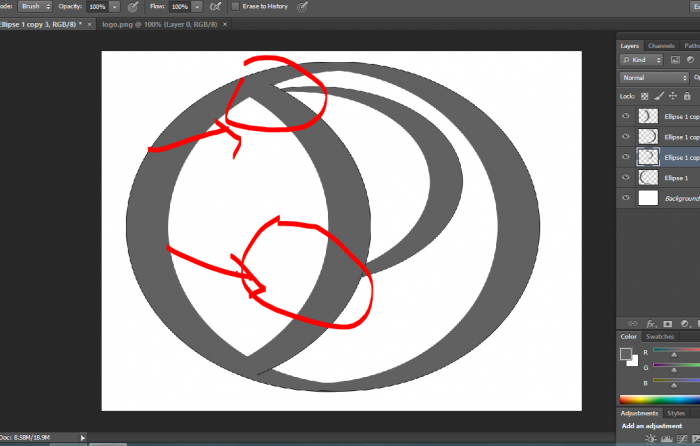Image resolution: width=700 pixels, height=446 pixels.
Task: Select the layer named Background
Action: pyautogui.click(x=682, y=198)
